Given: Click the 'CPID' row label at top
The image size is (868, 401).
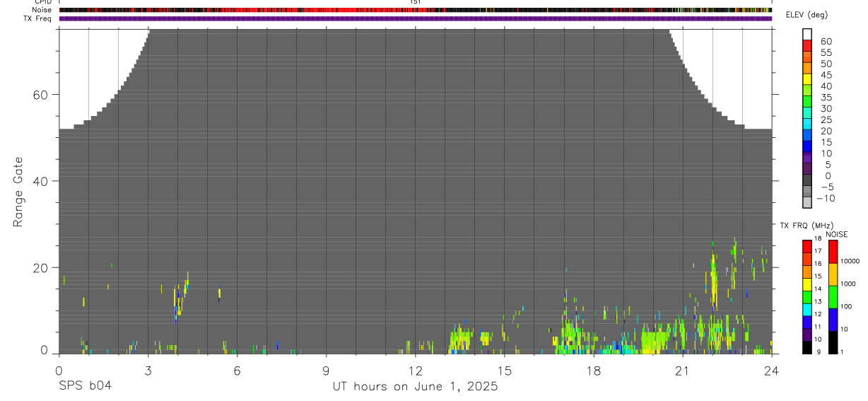Looking at the screenshot, I should [x=42, y=2].
